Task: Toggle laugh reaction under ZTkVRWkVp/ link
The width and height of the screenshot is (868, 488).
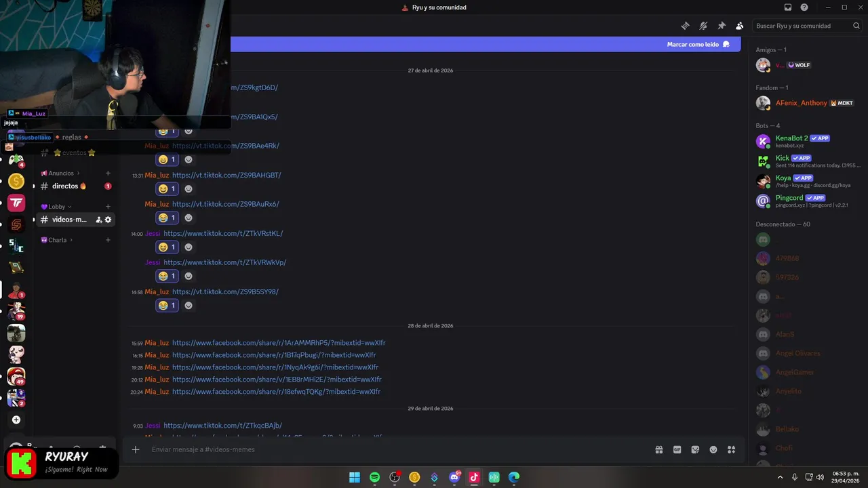Action: click(x=167, y=276)
